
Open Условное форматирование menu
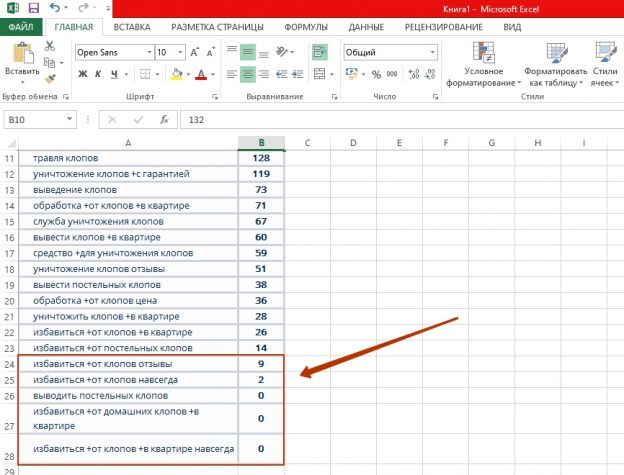click(x=484, y=64)
